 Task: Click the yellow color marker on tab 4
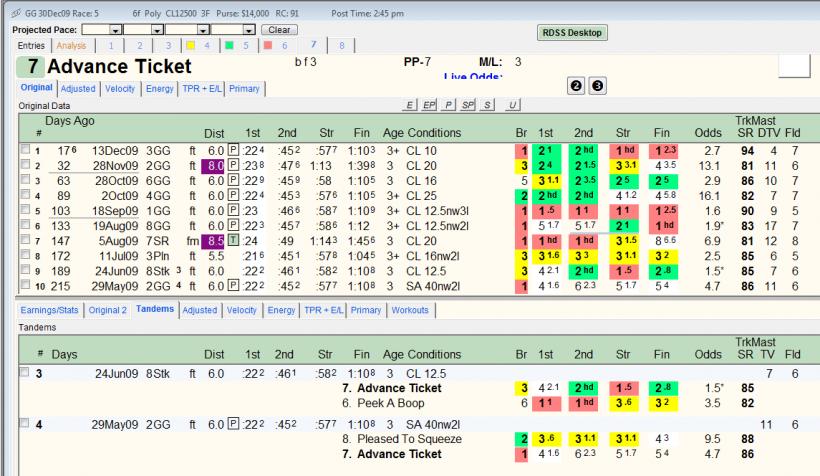click(190, 45)
